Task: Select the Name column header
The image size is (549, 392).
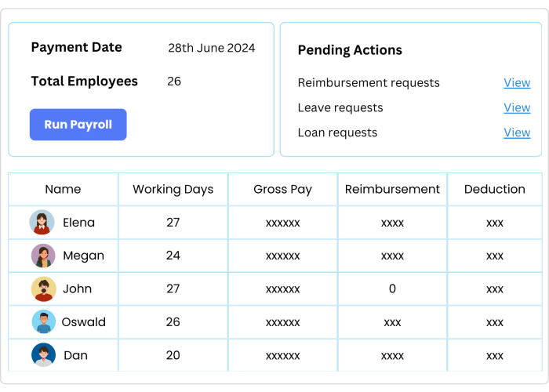Action: (x=63, y=190)
